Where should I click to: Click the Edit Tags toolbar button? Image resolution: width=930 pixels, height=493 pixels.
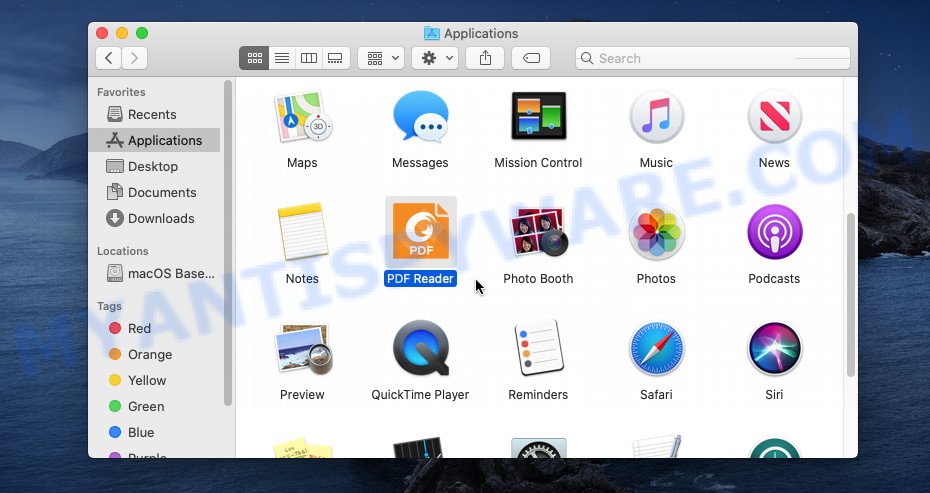coord(531,58)
